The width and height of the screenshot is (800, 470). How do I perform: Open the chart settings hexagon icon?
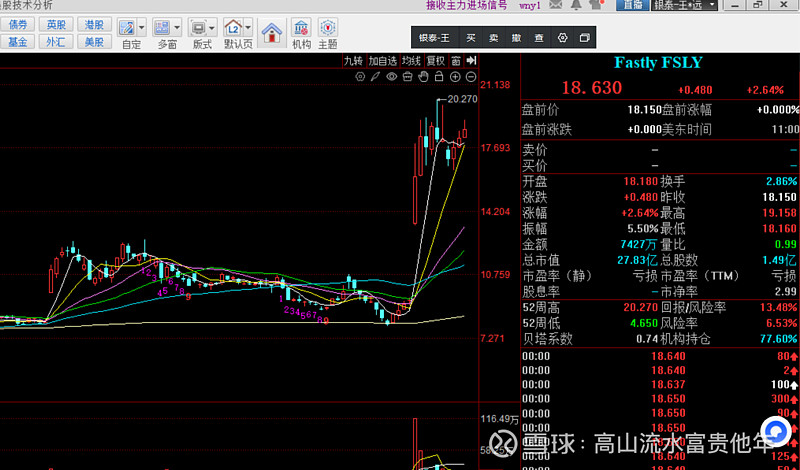pyautogui.click(x=360, y=77)
